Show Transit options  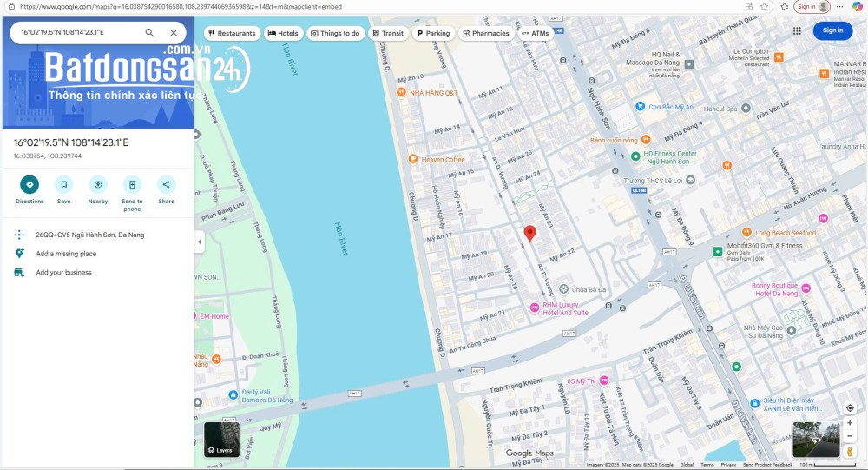click(x=388, y=33)
